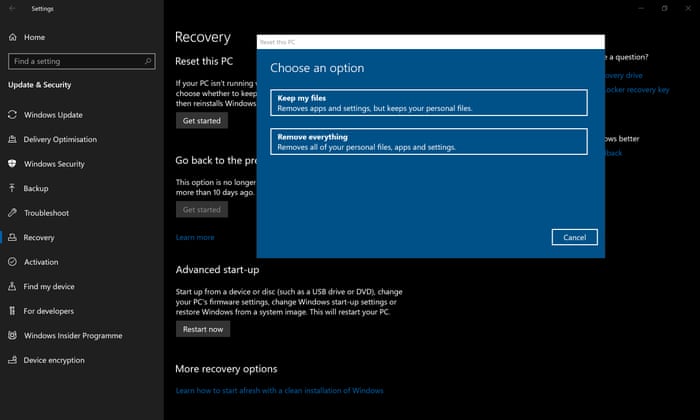Select Device encryption in the sidebar
The height and width of the screenshot is (420, 700).
tap(53, 360)
